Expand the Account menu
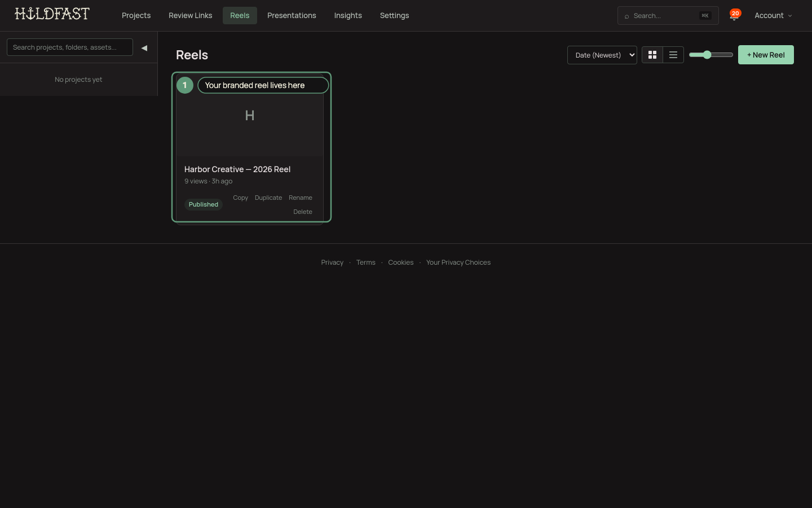 [x=773, y=15]
